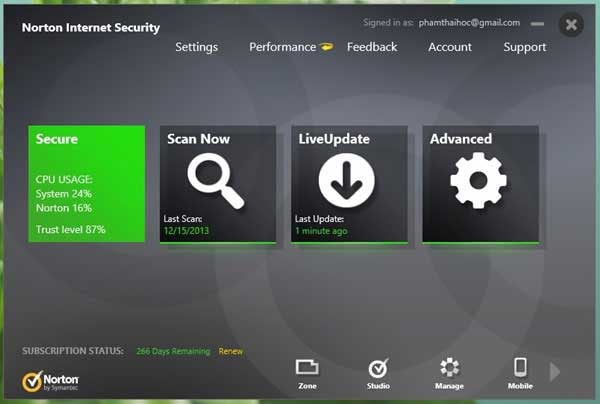Open the Settings menu
This screenshot has height=404, width=600.
[197, 47]
